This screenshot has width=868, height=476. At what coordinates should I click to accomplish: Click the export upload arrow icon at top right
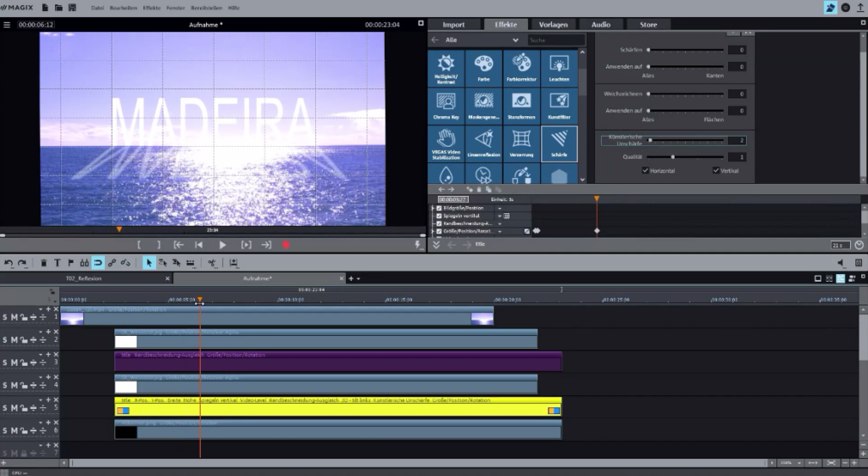pos(860,8)
